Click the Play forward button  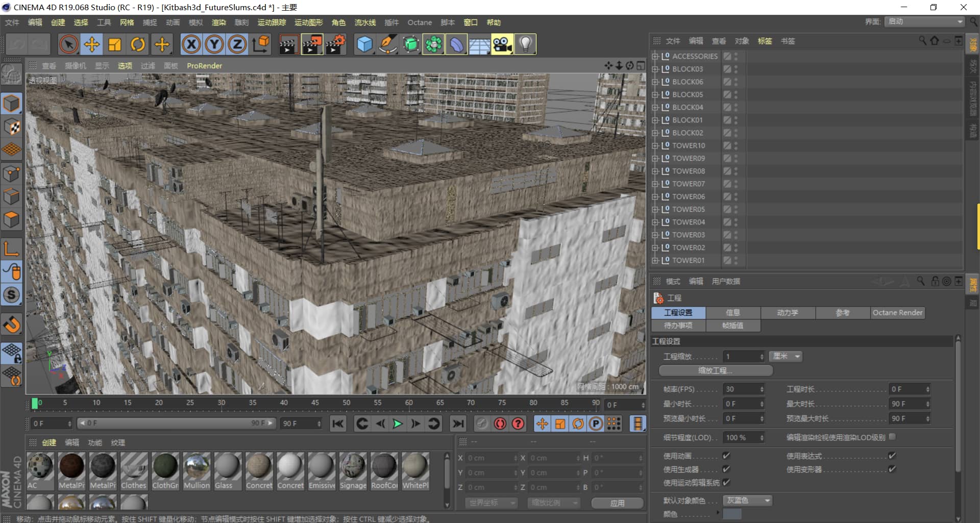click(398, 424)
